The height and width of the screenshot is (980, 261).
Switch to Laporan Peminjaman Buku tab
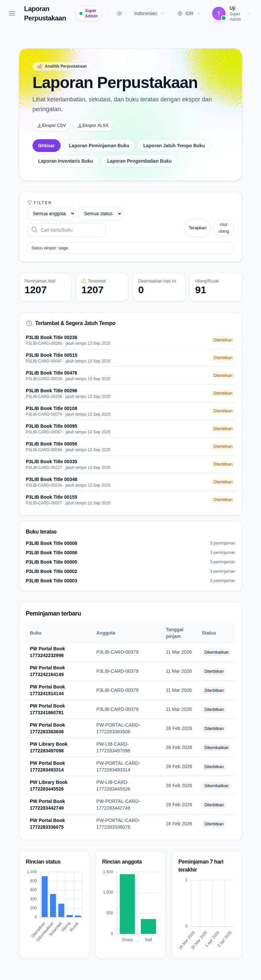pyautogui.click(x=99, y=146)
